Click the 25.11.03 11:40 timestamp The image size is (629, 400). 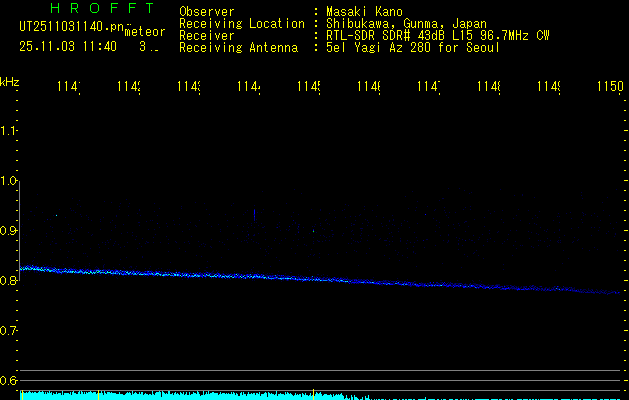pos(67,46)
